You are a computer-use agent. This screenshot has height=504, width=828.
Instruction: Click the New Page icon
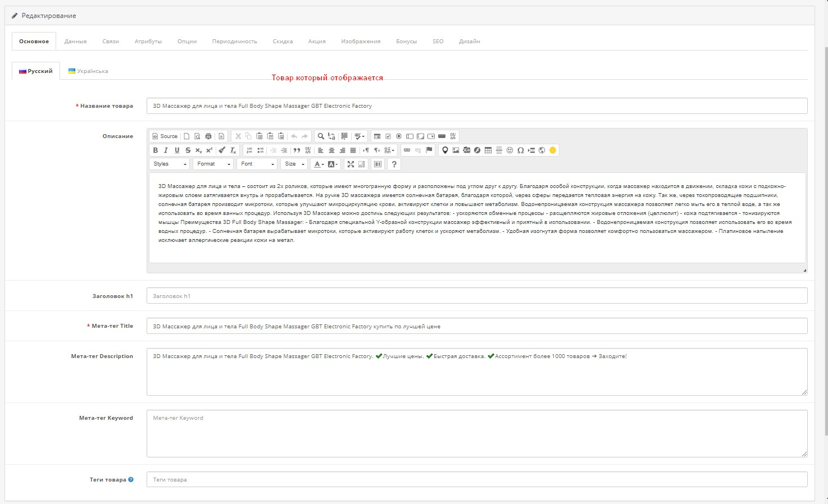[x=186, y=136]
